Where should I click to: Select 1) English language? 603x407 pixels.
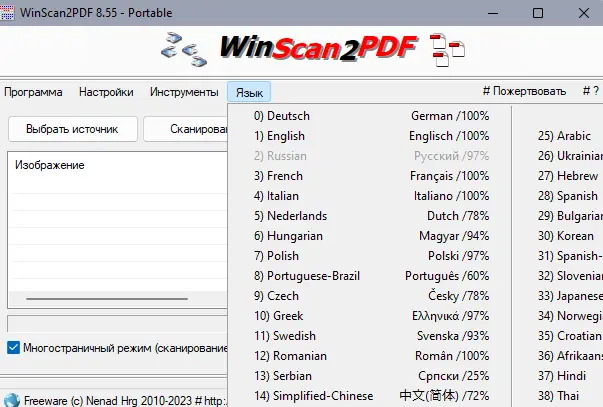click(371, 136)
